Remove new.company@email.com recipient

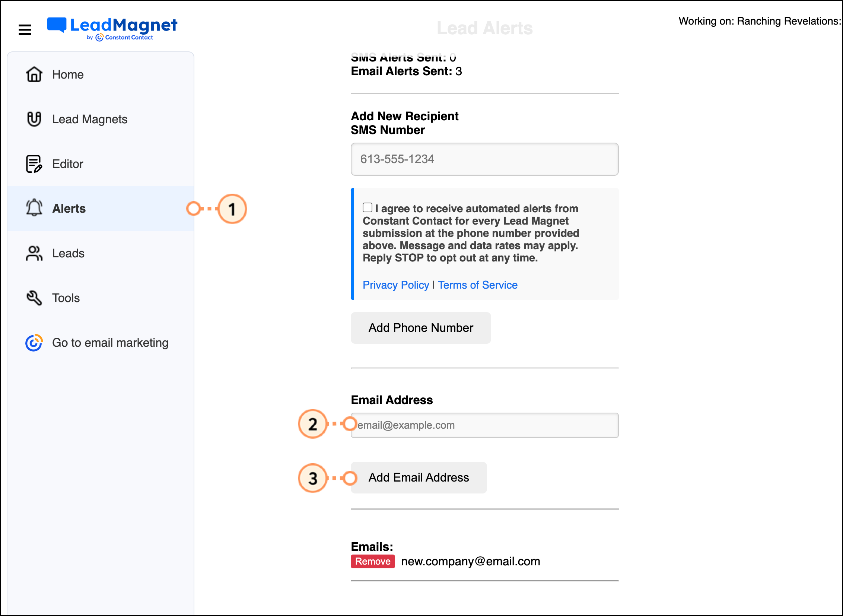pos(372,562)
